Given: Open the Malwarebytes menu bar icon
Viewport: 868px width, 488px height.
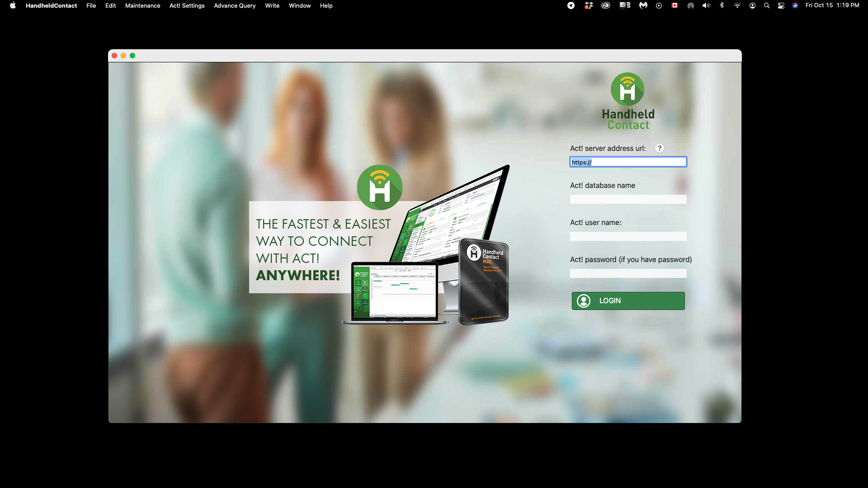Looking at the screenshot, I should pos(643,5).
